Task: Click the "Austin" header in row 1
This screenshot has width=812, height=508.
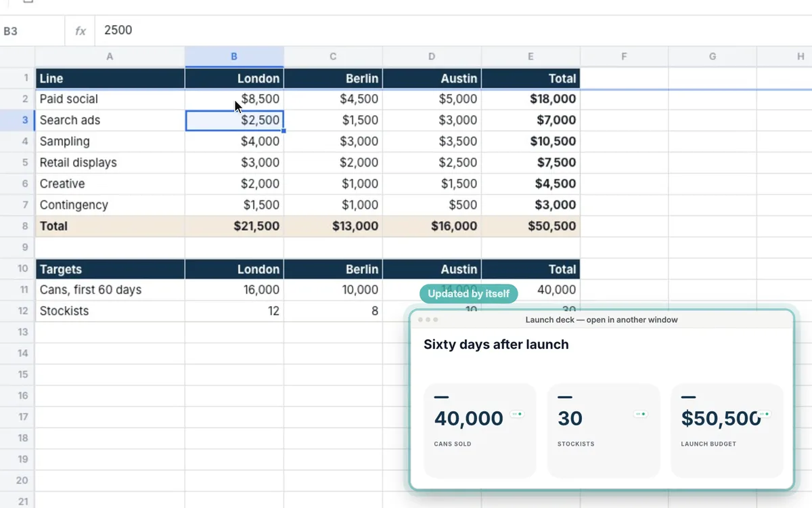Action: pos(432,79)
